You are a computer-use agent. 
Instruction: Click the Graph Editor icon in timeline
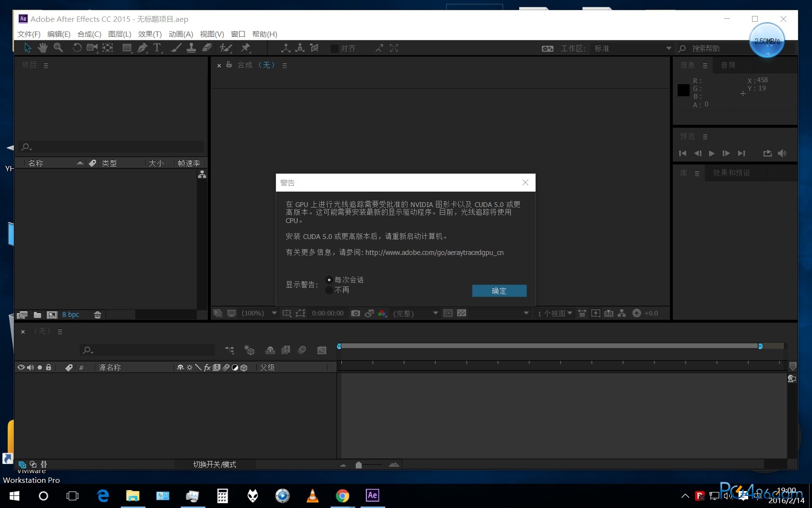322,350
